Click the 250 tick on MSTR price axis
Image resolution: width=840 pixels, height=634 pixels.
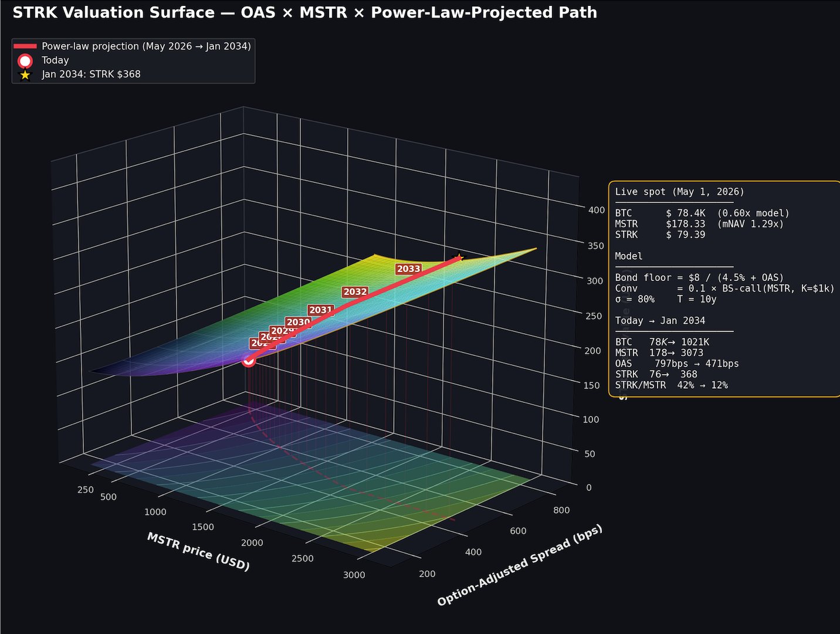86,490
